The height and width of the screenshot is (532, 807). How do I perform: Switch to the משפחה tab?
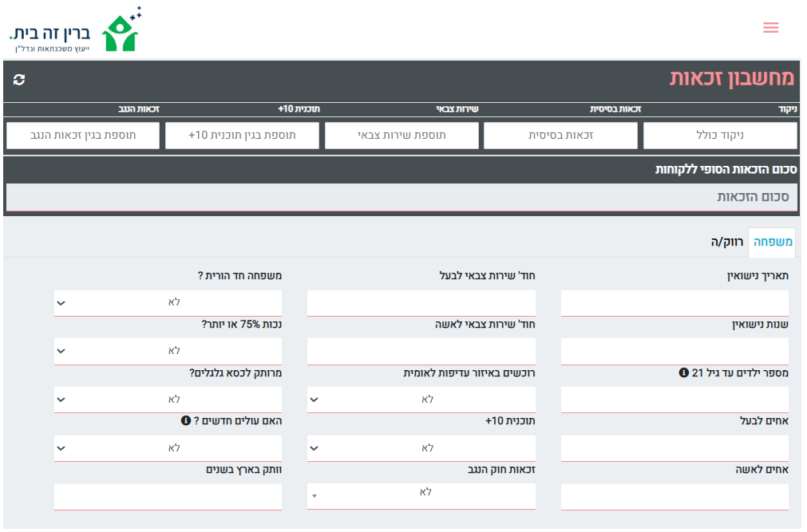point(772,242)
